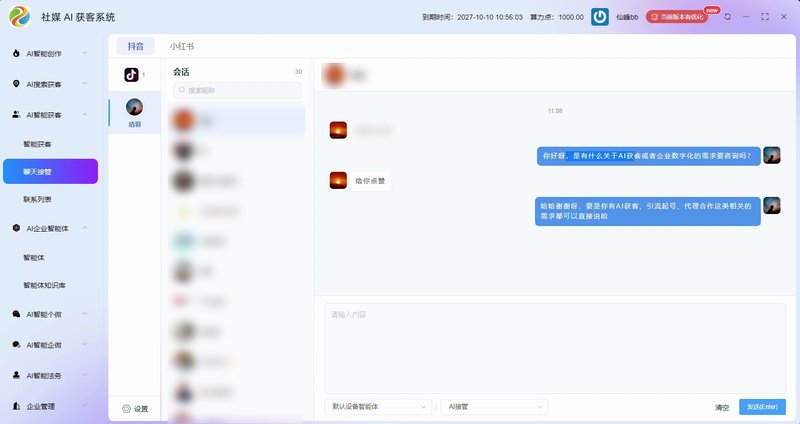
Task: Click the 给你点赞 message bubble
Action: (x=370, y=181)
